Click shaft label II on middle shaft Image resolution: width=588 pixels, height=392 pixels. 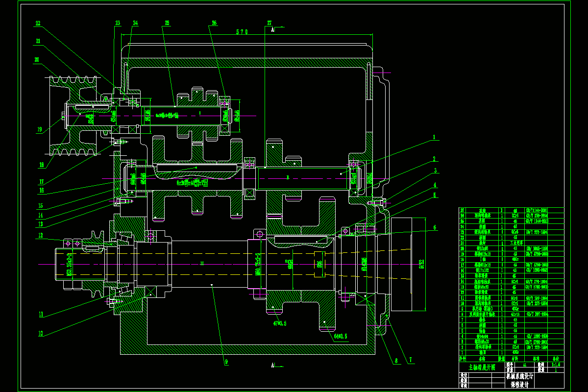pos(288,177)
